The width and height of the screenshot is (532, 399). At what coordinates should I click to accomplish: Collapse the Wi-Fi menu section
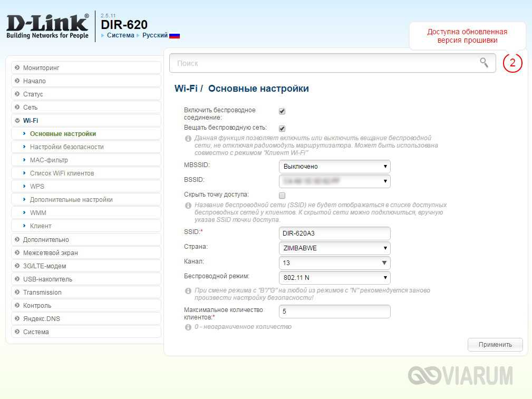click(x=86, y=121)
